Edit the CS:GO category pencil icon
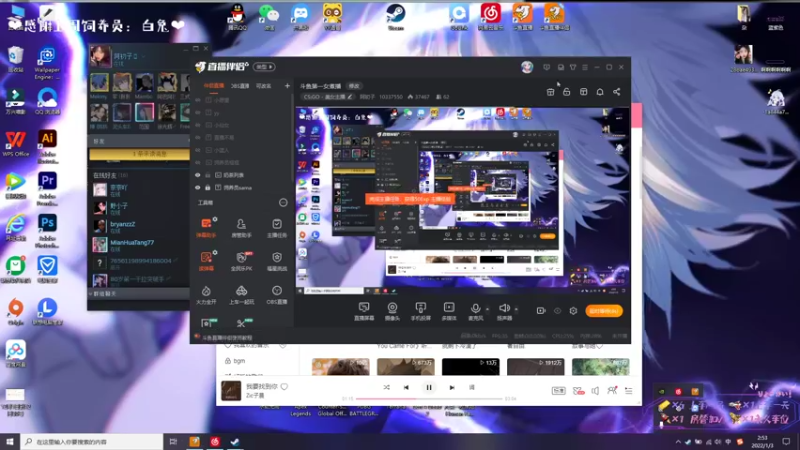This screenshot has height=450, width=800. 350,96
